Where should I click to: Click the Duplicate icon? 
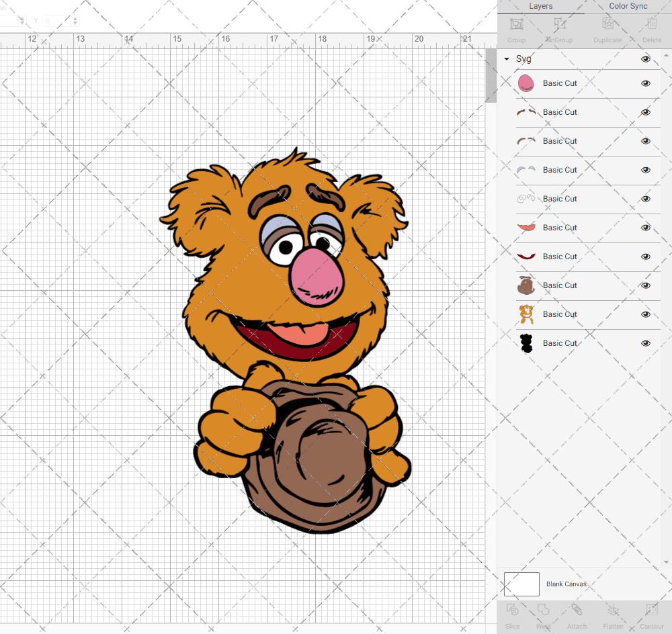(607, 24)
